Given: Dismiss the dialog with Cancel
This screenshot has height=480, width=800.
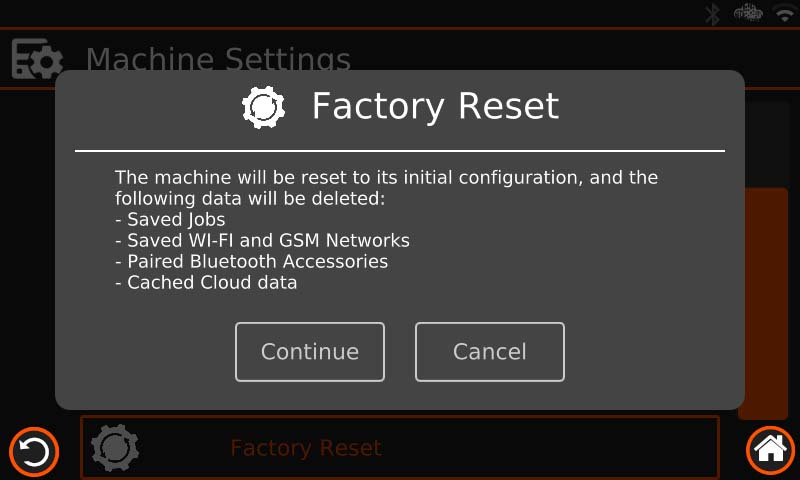Looking at the screenshot, I should coord(490,352).
